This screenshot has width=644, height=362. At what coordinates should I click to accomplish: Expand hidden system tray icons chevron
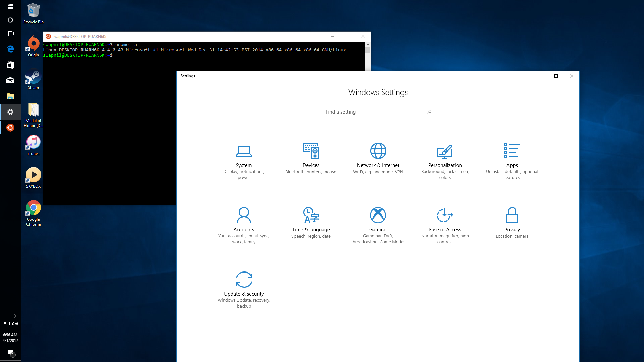pos(15,316)
